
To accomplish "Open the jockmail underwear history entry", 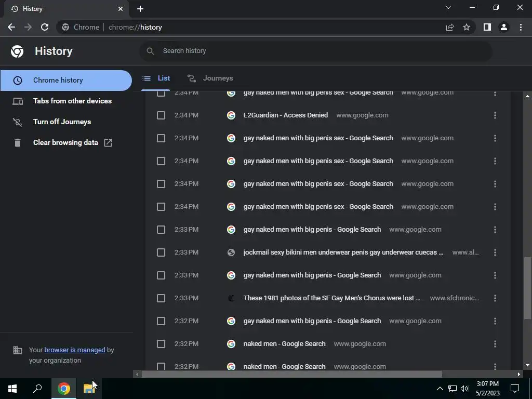I will (x=343, y=252).
